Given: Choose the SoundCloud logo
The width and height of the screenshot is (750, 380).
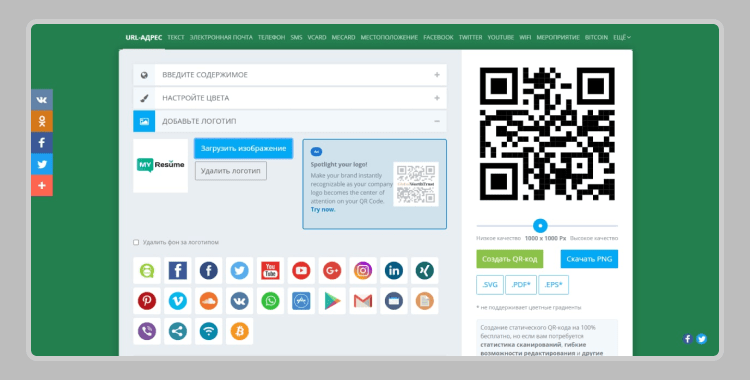Looking at the screenshot, I should tap(209, 301).
